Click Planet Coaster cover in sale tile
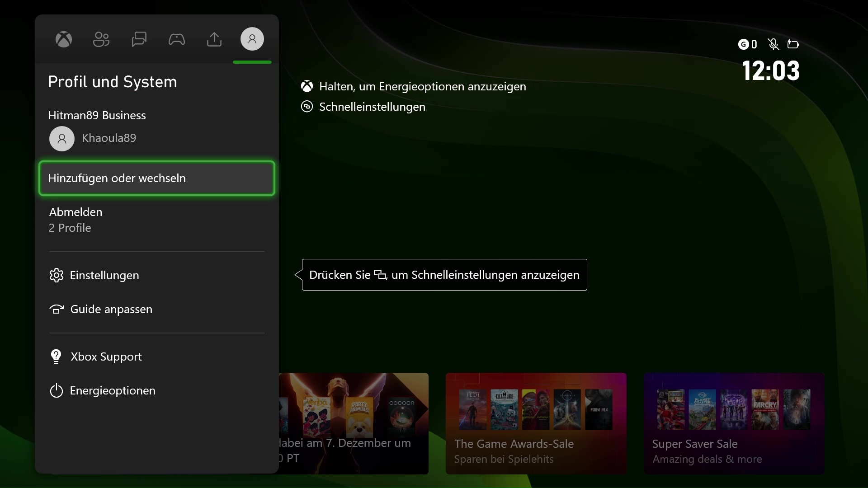The width and height of the screenshot is (868, 488). [x=703, y=409]
